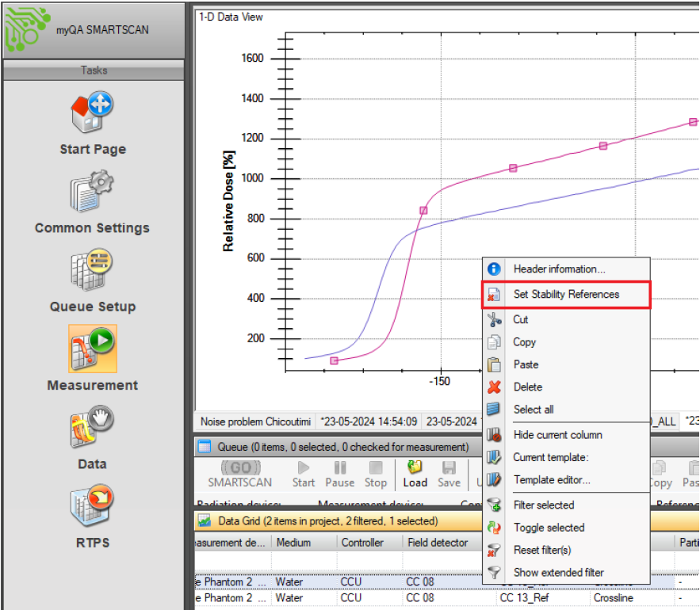Open the RTPS task
Viewport: 700px width, 610px height.
(x=93, y=516)
